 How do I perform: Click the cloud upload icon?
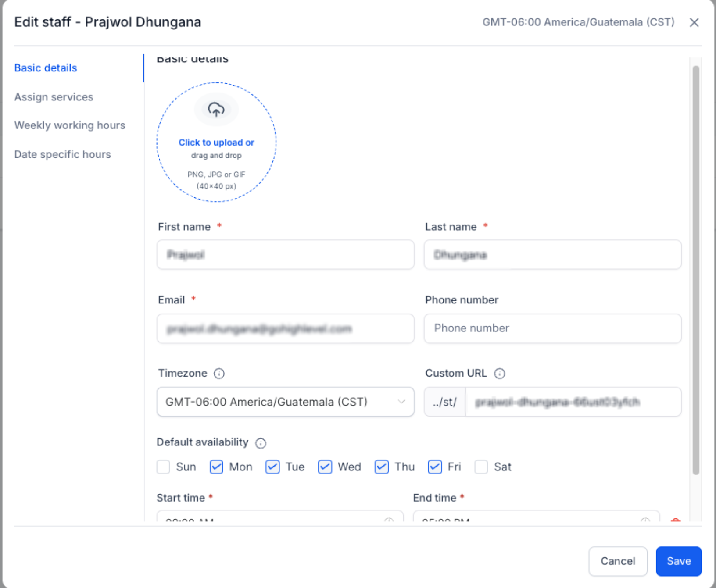pos(216,109)
